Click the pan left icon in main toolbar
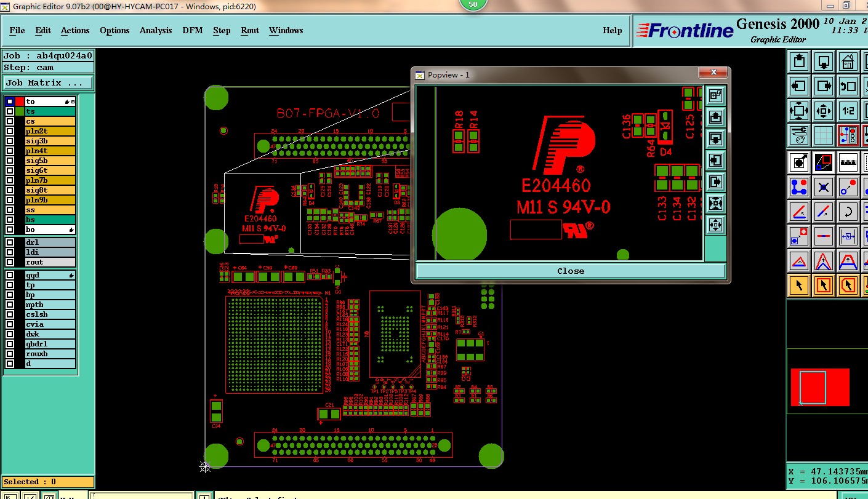Screen dimensions: 868x499 [x=799, y=86]
